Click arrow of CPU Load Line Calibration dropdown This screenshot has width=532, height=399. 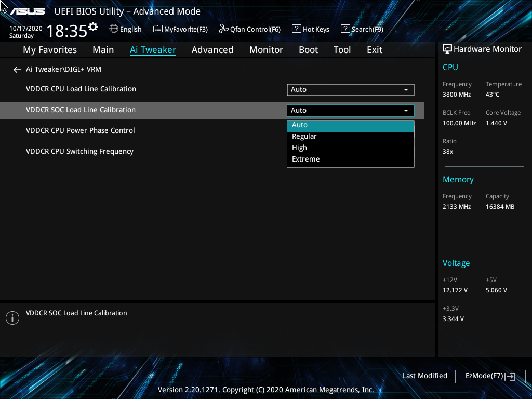pyautogui.click(x=406, y=90)
